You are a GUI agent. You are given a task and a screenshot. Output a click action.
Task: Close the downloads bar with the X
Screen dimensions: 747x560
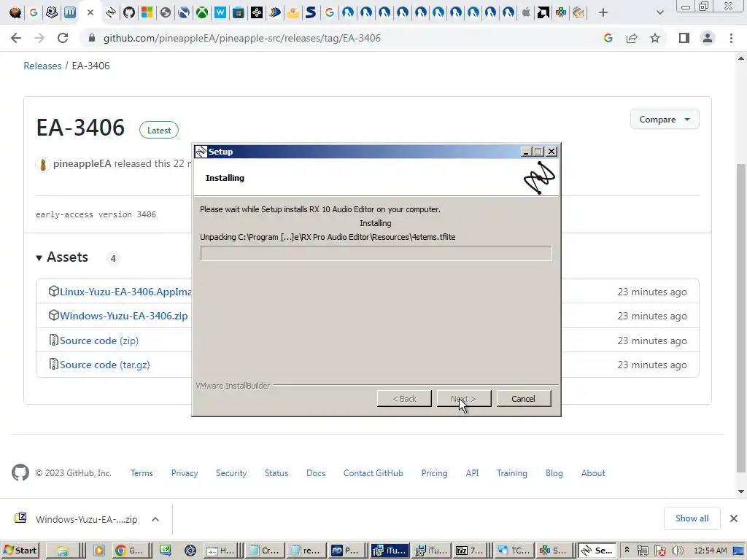734,518
